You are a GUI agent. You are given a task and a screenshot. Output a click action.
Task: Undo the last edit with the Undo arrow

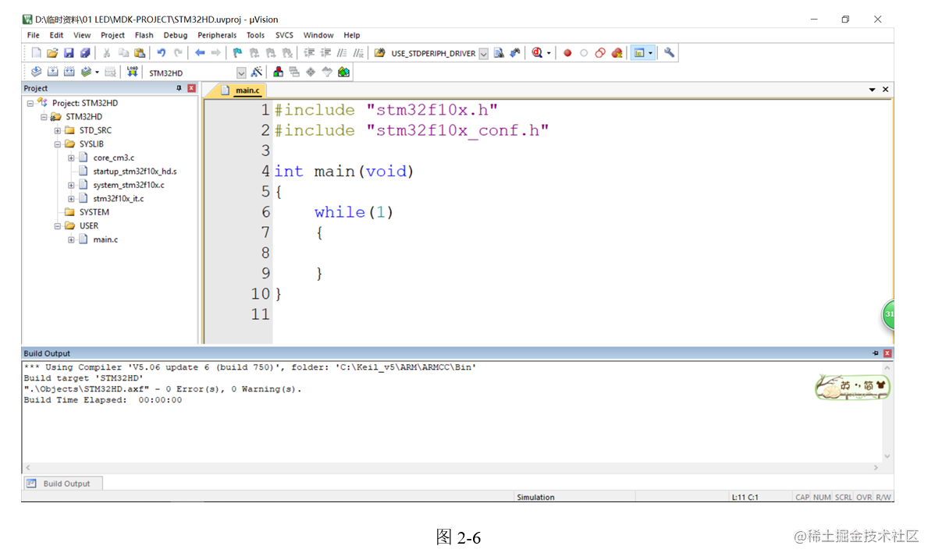coord(161,53)
